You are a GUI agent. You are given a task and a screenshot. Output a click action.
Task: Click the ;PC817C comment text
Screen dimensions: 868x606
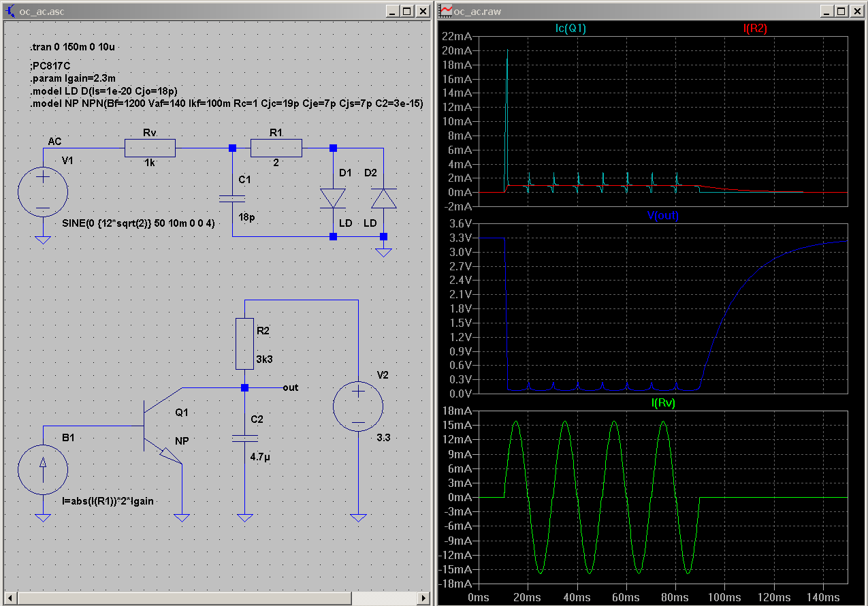pos(50,67)
